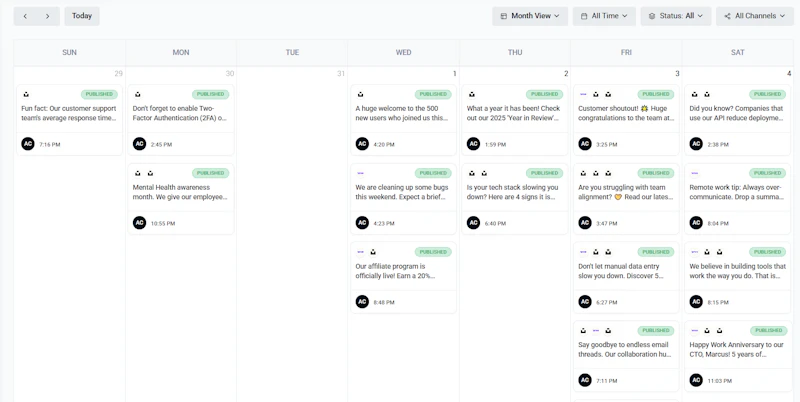
Task: Click AC avatar on 11:03 PM post
Action: coord(696,380)
